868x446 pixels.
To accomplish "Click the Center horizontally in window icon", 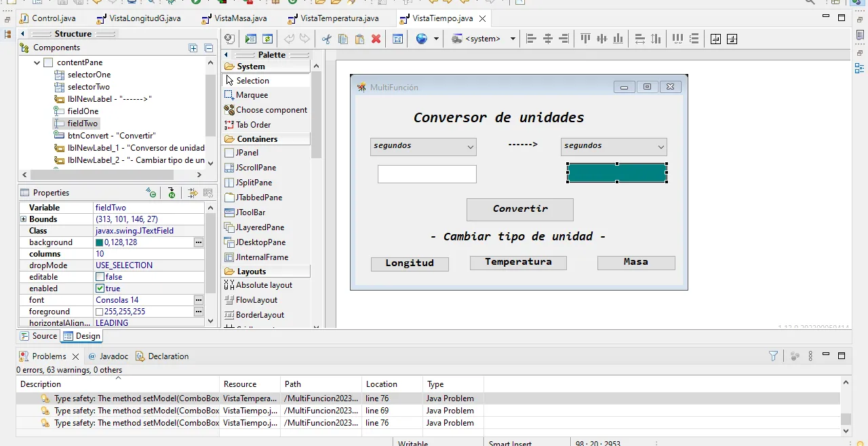I will click(x=715, y=39).
